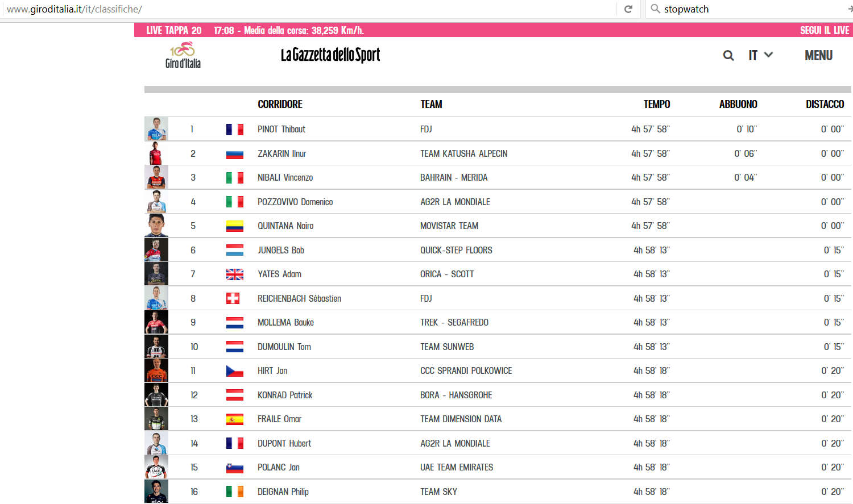Click the Irish flag beside DEIGNAN Philip
The height and width of the screenshot is (504, 853).
pos(235,491)
